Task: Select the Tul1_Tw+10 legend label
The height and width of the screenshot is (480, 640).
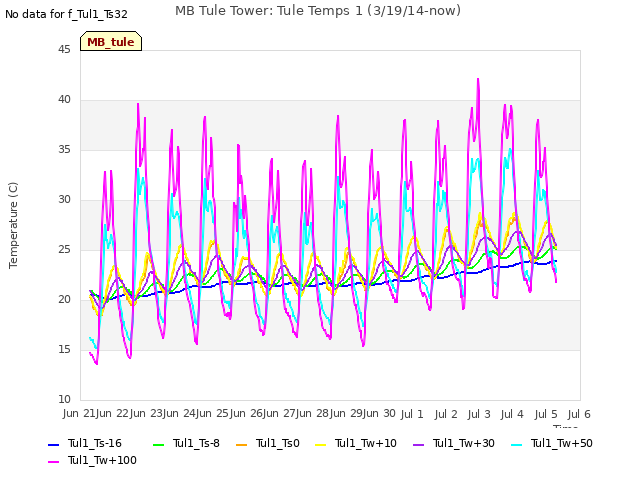Action: pyautogui.click(x=366, y=443)
